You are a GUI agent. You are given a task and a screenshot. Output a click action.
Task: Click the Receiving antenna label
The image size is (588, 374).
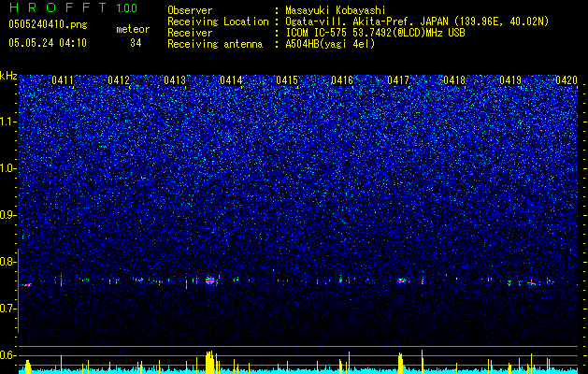(215, 44)
